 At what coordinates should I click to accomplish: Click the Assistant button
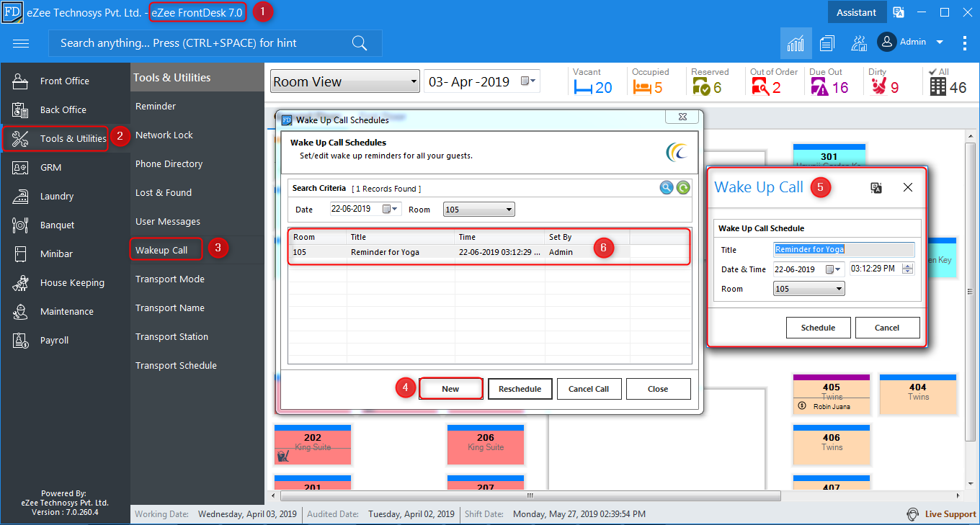(x=856, y=12)
